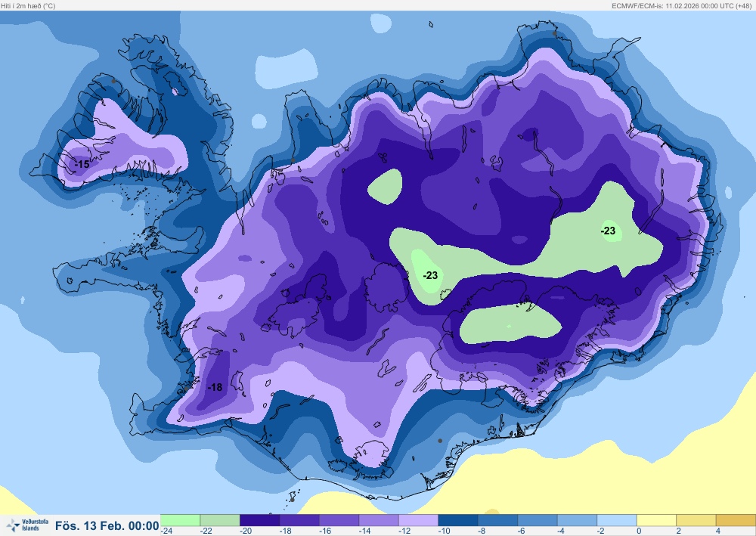Click the '-16' legend scale value

(x=325, y=531)
